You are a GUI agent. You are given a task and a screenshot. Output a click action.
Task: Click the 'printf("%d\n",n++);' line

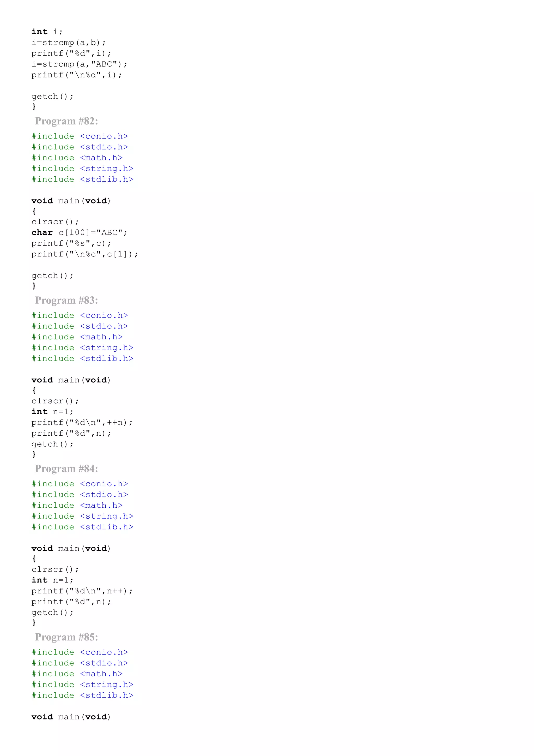(82, 591)
